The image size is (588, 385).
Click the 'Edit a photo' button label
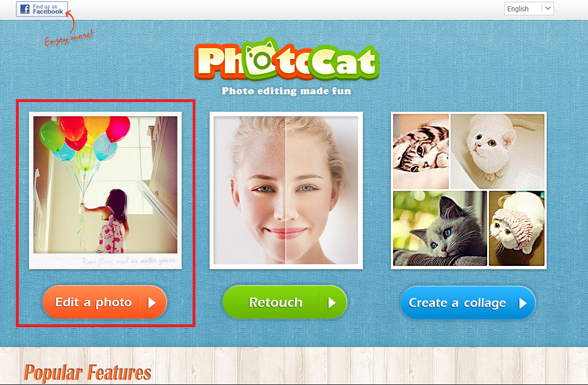(93, 302)
